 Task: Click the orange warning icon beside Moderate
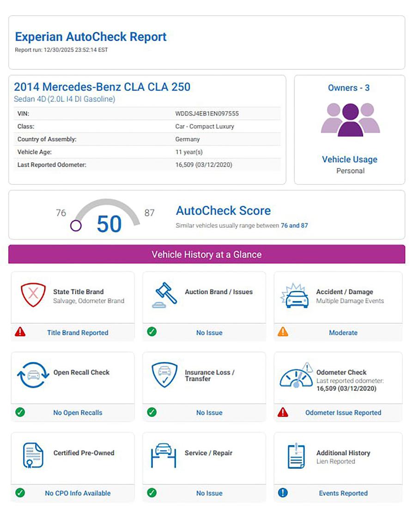click(x=283, y=332)
